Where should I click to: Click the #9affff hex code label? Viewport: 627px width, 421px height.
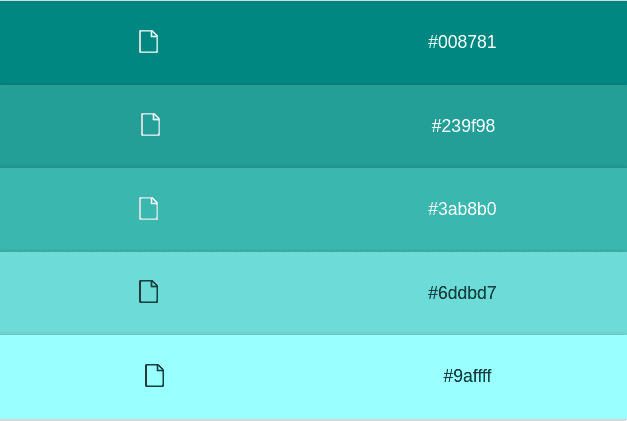[467, 376]
